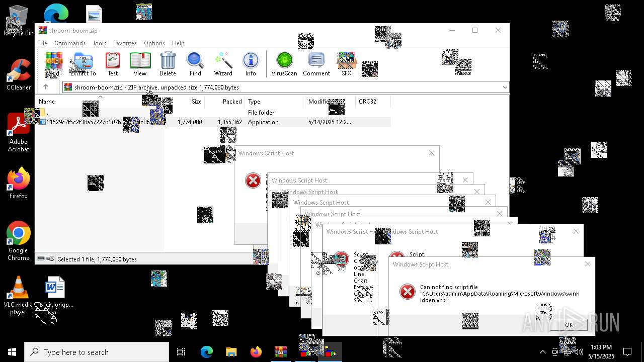Viewport: 644px width, 362px height.
Task: Open the Options menu
Action: point(154,43)
